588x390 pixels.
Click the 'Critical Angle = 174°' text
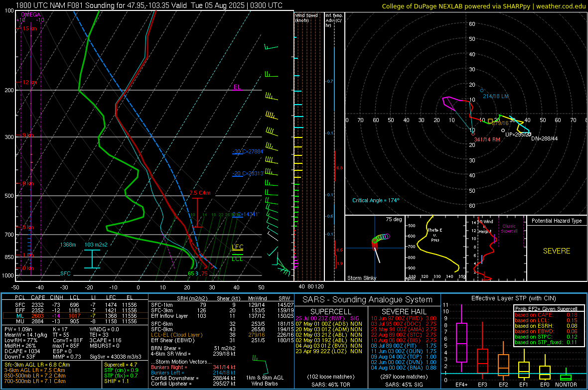tap(376, 200)
